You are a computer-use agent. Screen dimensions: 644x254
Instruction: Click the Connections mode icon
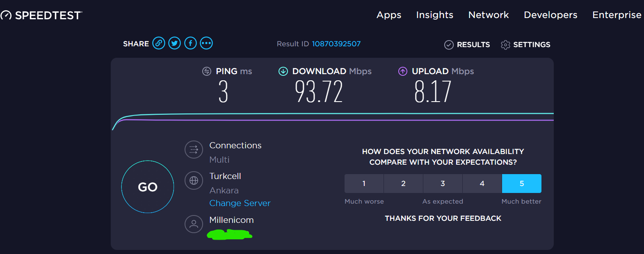click(194, 150)
